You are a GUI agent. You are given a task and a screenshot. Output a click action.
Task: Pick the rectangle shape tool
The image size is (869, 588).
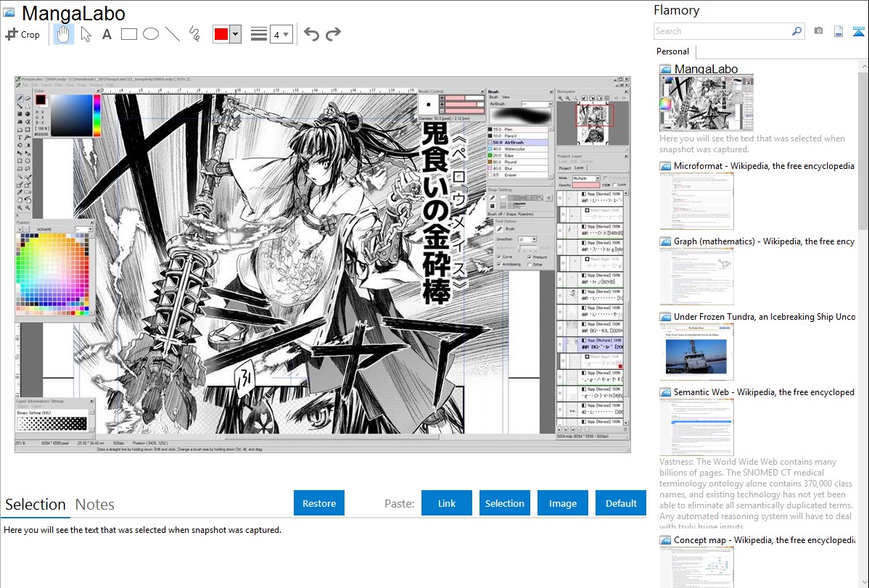coord(129,34)
